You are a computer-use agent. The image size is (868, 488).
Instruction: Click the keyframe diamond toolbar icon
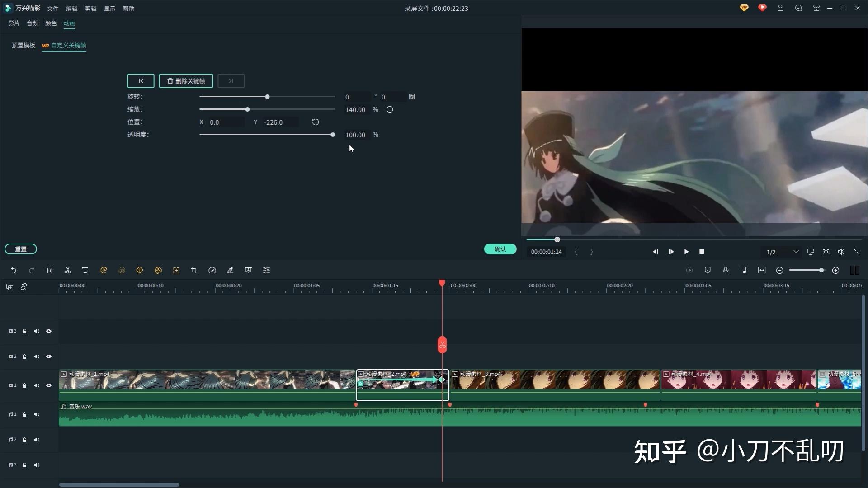[x=140, y=270]
